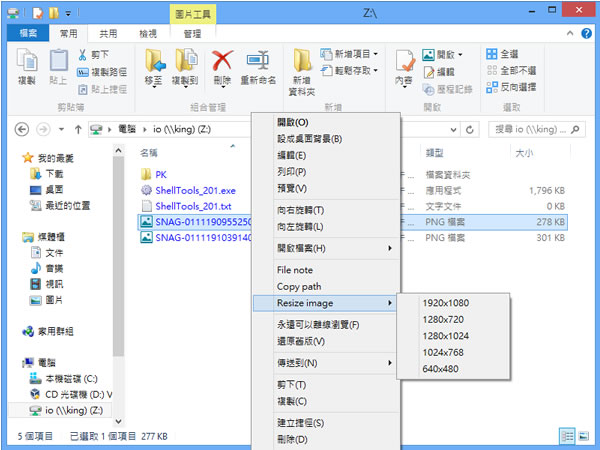Click the search io (\\king) box
600x450 pixels.
[536, 130]
